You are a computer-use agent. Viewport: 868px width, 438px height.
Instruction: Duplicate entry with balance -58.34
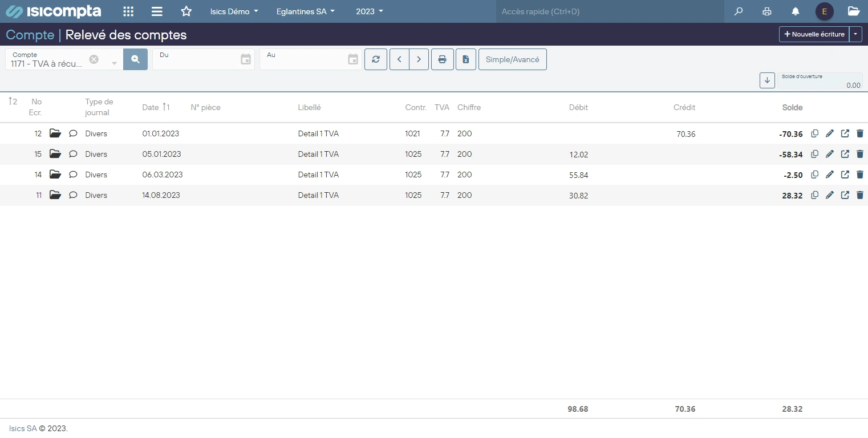tap(815, 154)
